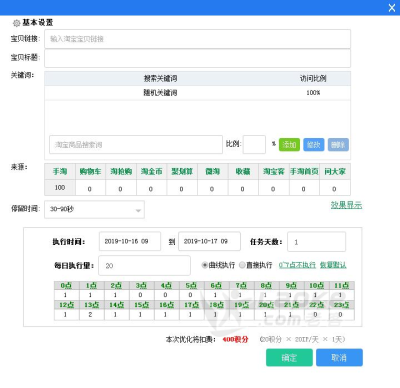Open the 停留时间 30-90秒 dropdown

tap(94, 209)
